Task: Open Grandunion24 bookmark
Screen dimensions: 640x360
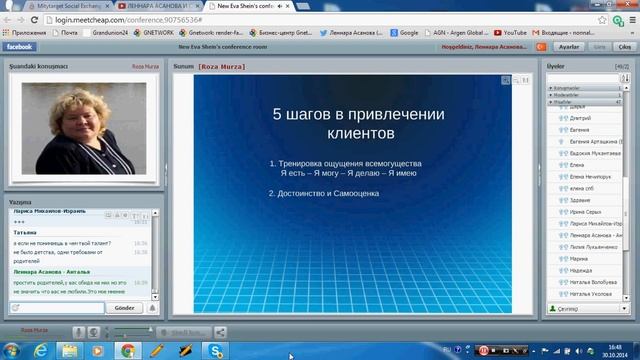Action: [x=106, y=33]
